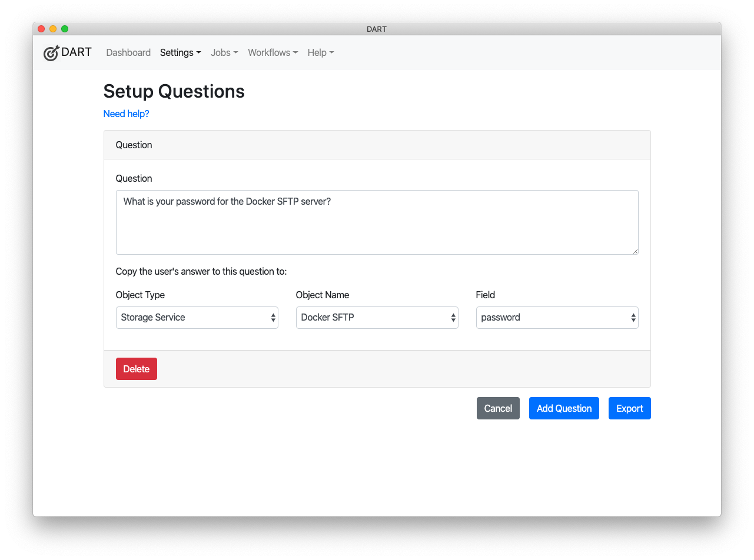This screenshot has height=560, width=754.
Task: Click the green fullscreen window button
Action: click(x=65, y=29)
